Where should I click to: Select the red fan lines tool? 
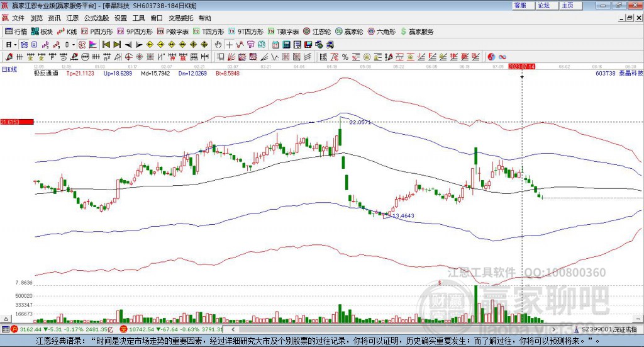[231, 57]
